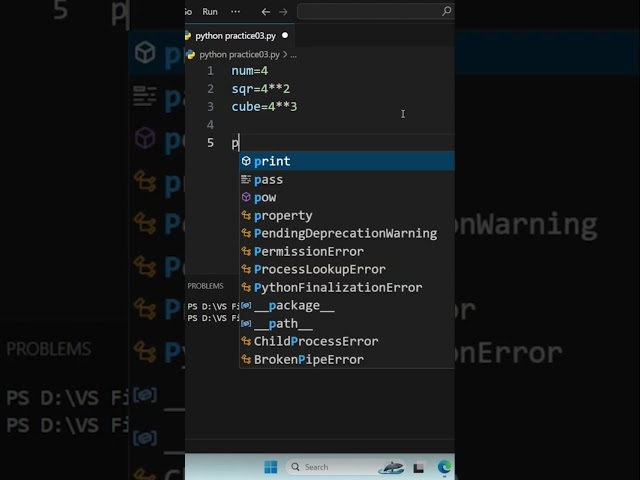The image size is (640, 480).
Task: Go forward with the right arrow
Action: click(283, 12)
